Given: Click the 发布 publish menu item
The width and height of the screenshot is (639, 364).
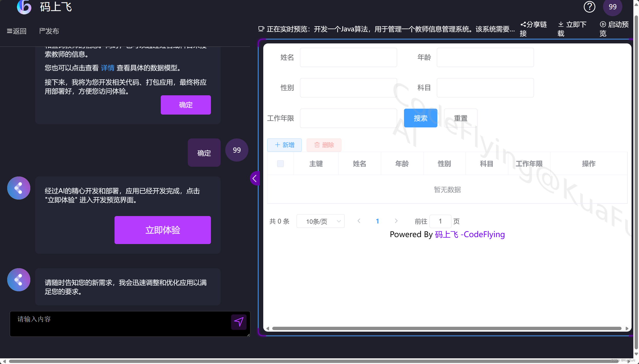Looking at the screenshot, I should (49, 31).
